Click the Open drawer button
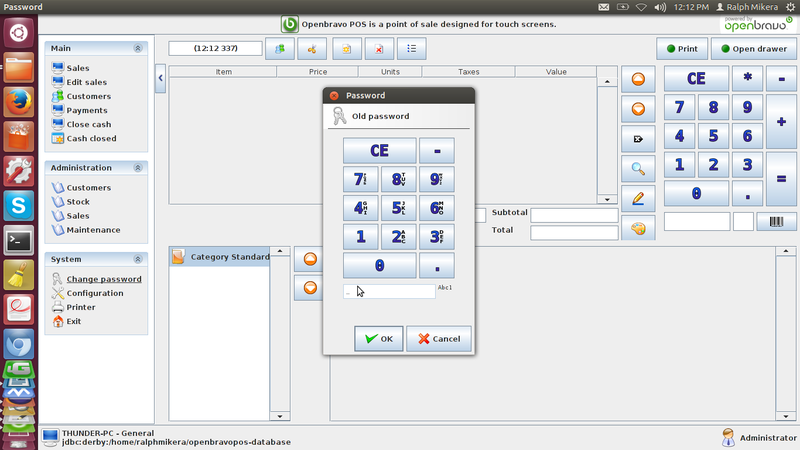 click(754, 49)
